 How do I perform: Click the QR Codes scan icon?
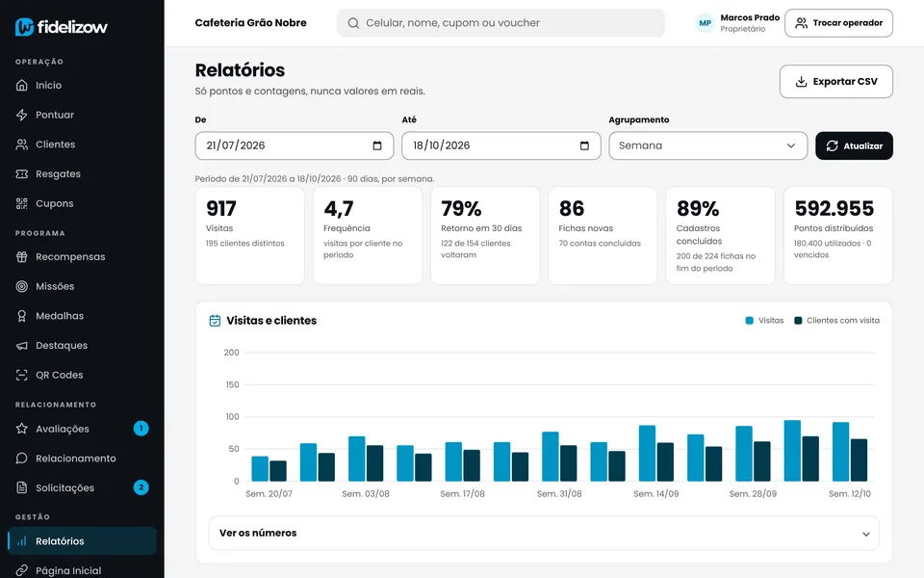tap(22, 375)
